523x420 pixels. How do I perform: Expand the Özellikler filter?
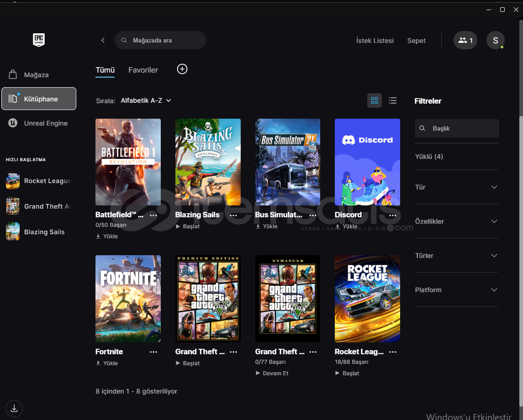pyautogui.click(x=457, y=221)
